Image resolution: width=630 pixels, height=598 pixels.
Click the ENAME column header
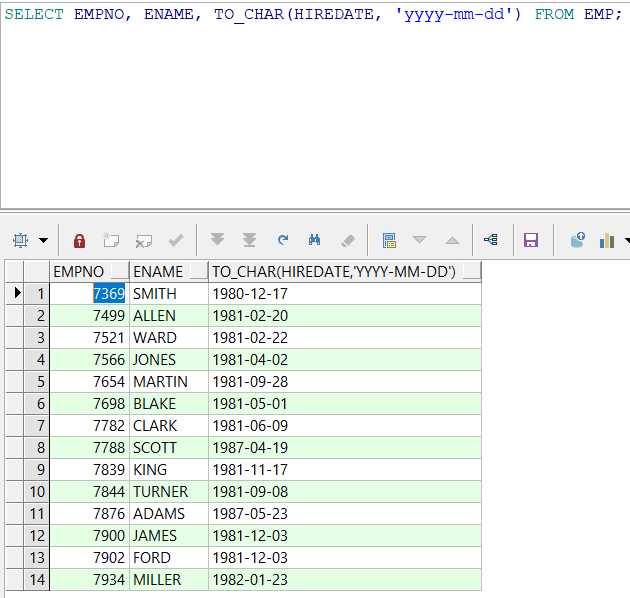[169, 271]
